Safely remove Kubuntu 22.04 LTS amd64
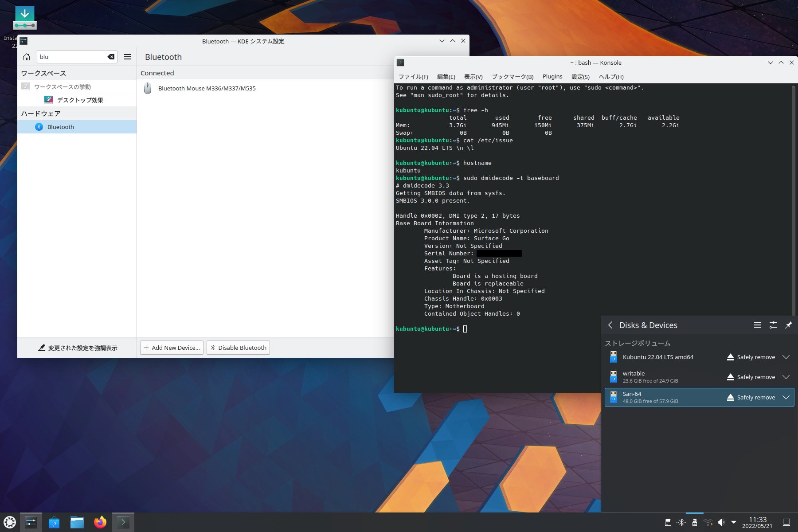Screen dimensions: 798x532 [751, 357]
